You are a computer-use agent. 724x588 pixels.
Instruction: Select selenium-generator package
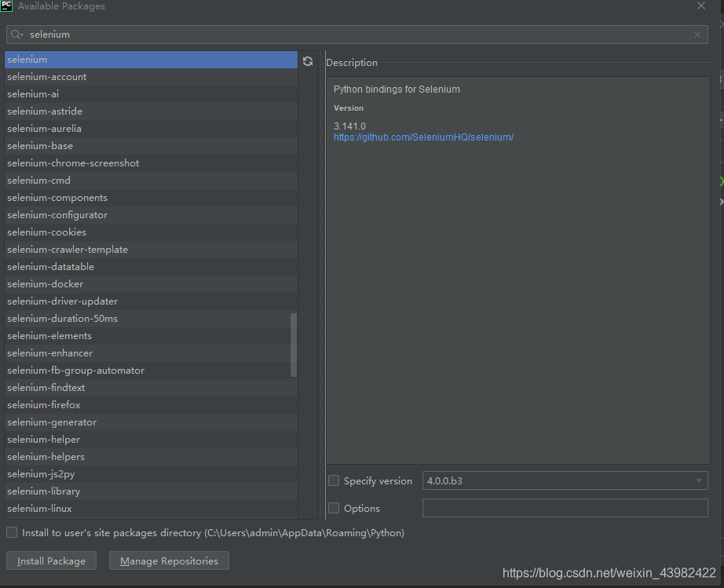pyautogui.click(x=151, y=422)
